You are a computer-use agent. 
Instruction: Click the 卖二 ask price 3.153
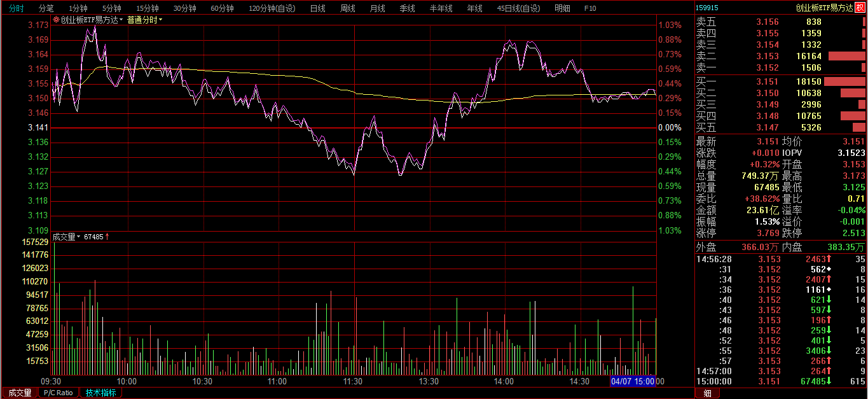click(x=767, y=56)
